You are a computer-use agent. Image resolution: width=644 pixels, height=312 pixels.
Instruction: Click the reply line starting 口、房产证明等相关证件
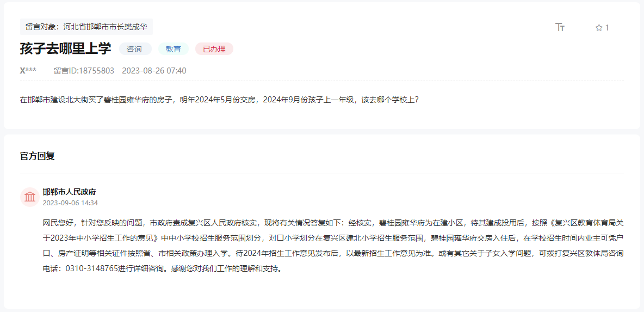click(333, 254)
